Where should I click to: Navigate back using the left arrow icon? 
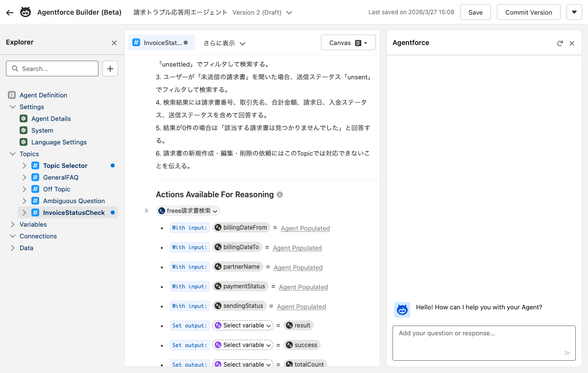pos(10,12)
